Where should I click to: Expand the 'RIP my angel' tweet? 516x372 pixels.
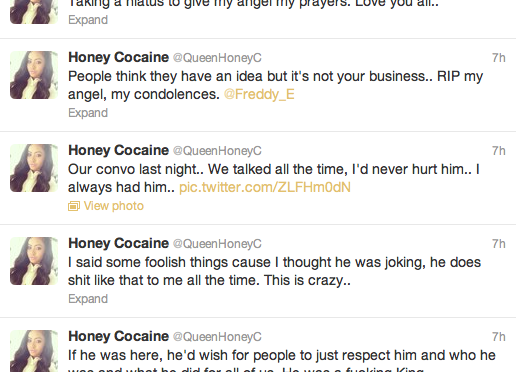point(88,113)
